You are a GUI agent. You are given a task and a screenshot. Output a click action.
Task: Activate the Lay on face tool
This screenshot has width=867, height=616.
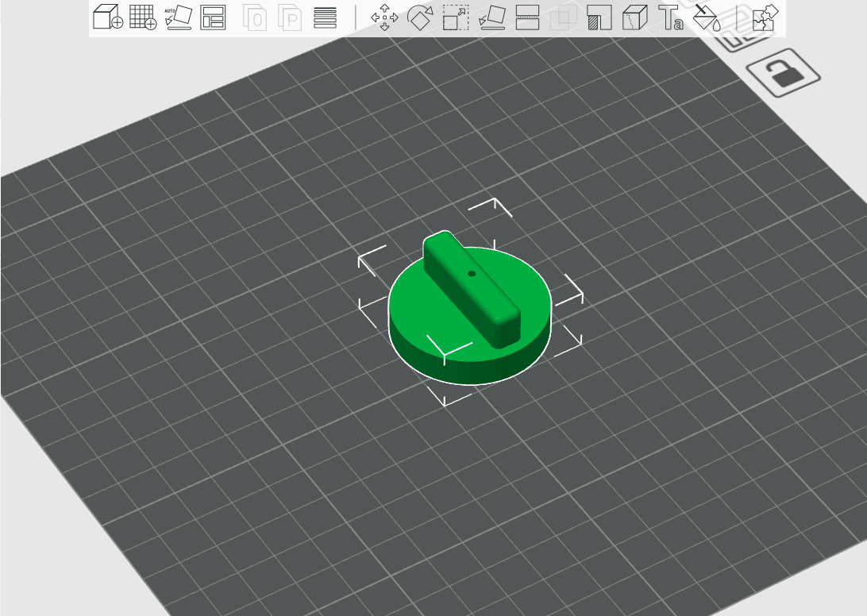click(x=491, y=17)
